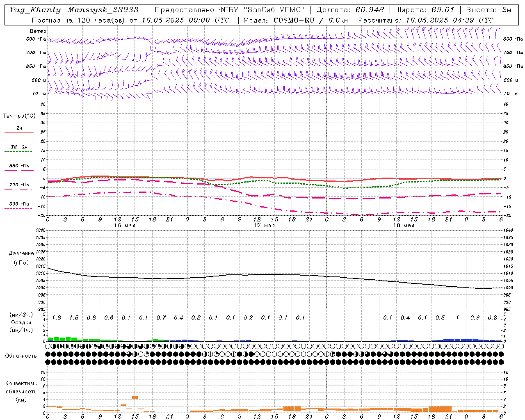
Task: Select the text Предоставлено ФГБУ "ЗапСиб УГМС"
Action: pos(230,9)
